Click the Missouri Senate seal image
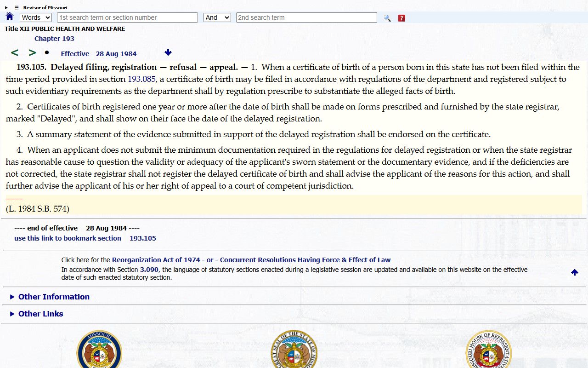 click(99, 349)
